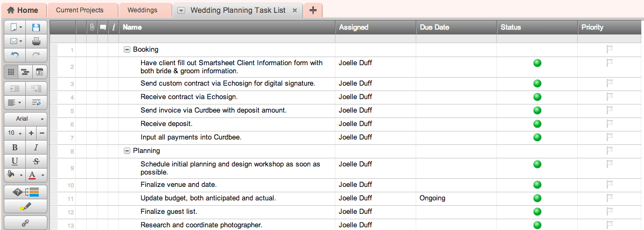The height and width of the screenshot is (230, 644).
Task: Click the Save disk icon
Action: point(36,27)
